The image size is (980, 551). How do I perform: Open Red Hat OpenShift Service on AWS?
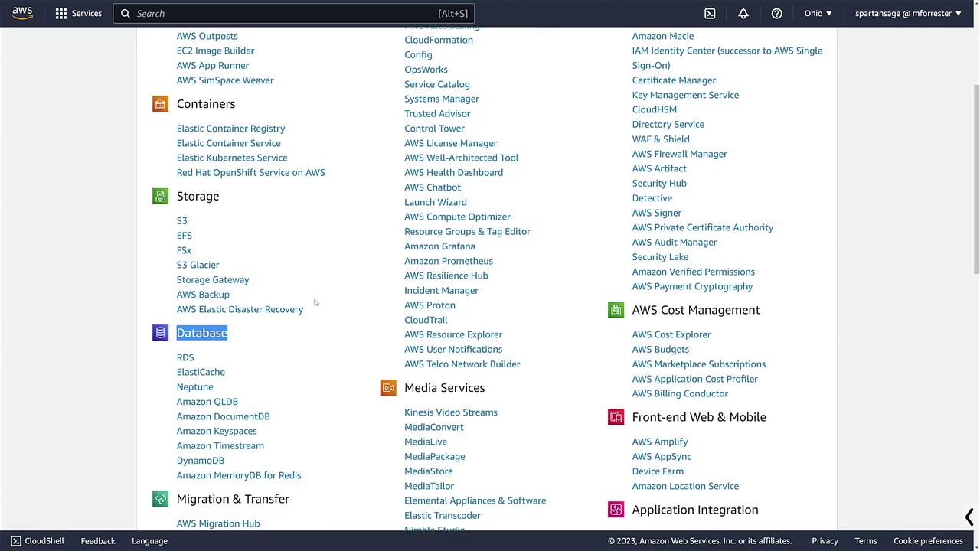point(251,173)
